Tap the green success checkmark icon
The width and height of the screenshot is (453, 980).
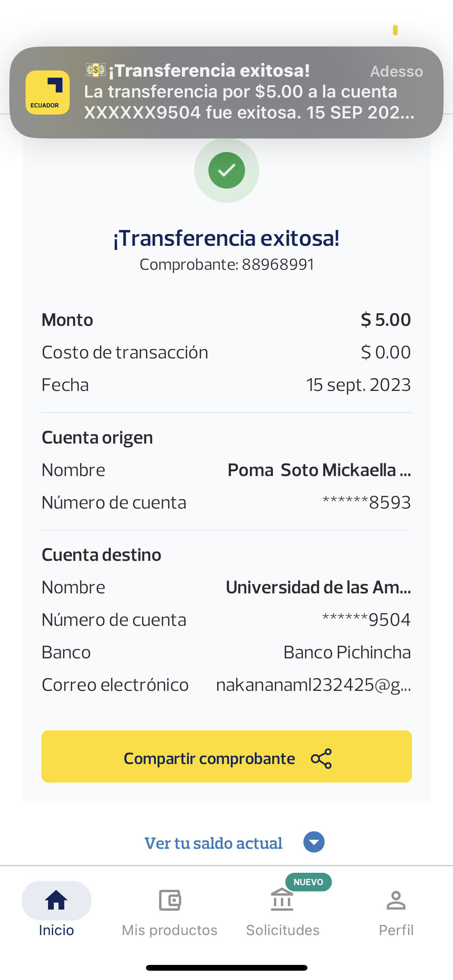226,170
